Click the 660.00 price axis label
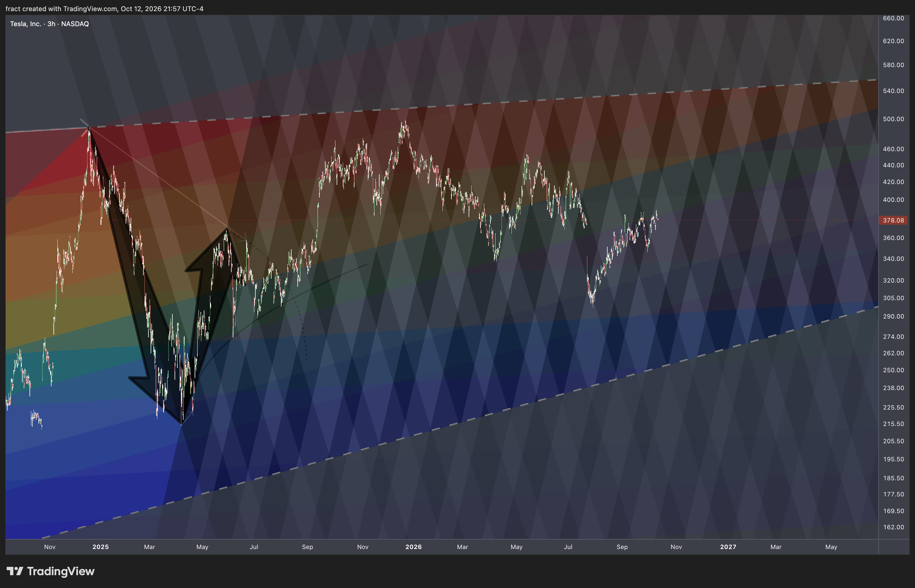 (x=893, y=18)
